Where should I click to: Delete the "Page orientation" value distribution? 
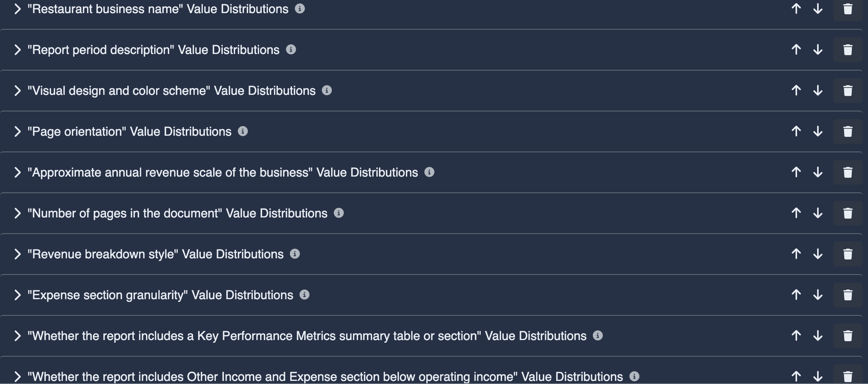pos(847,131)
